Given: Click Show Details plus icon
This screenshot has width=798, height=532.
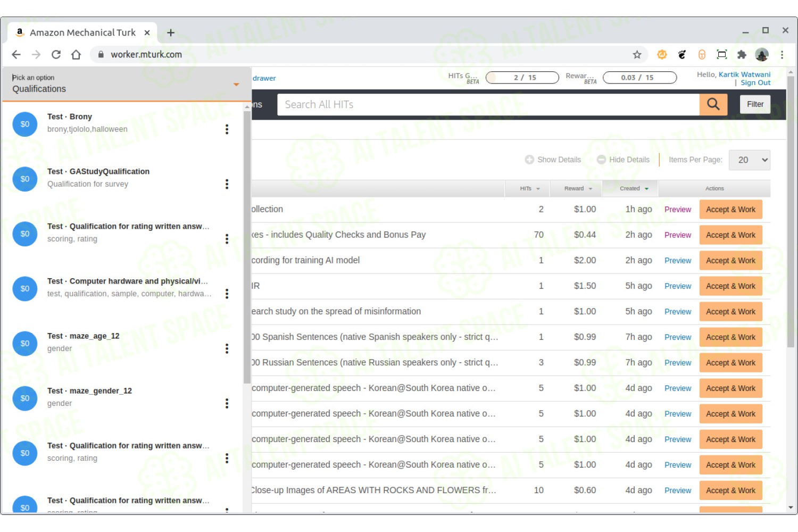Looking at the screenshot, I should point(529,160).
